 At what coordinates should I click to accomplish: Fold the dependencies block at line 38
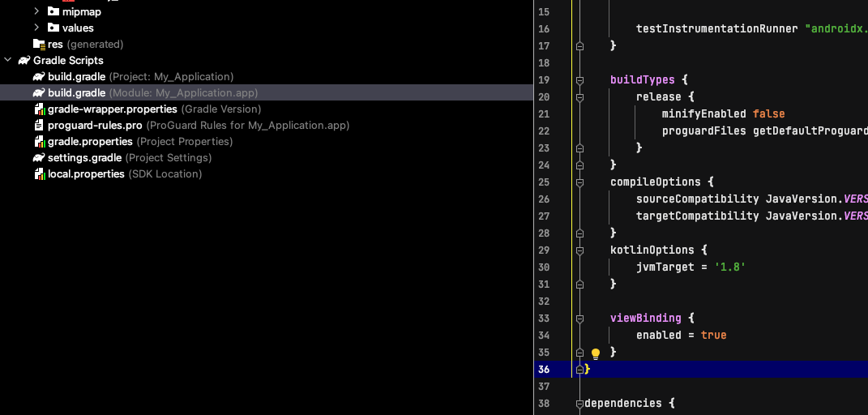pos(579,404)
